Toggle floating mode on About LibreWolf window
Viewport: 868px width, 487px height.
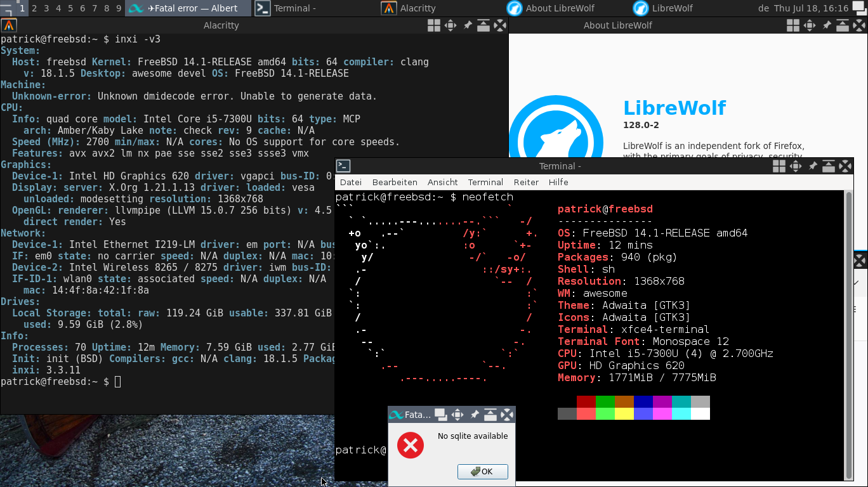793,25
